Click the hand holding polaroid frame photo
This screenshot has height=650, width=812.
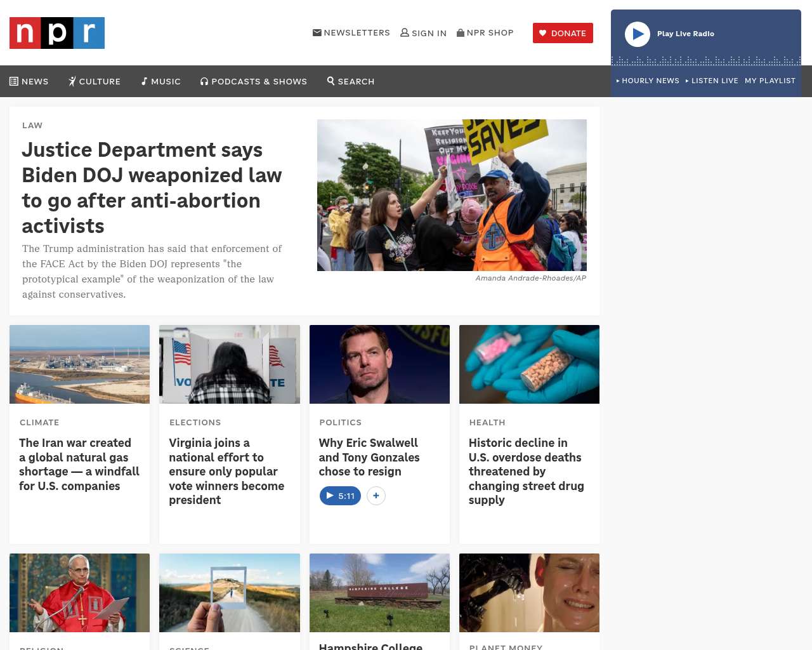coord(230,593)
